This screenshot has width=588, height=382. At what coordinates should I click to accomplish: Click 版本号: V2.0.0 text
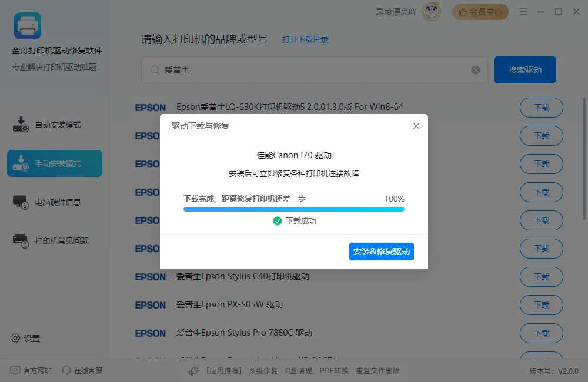click(x=554, y=371)
